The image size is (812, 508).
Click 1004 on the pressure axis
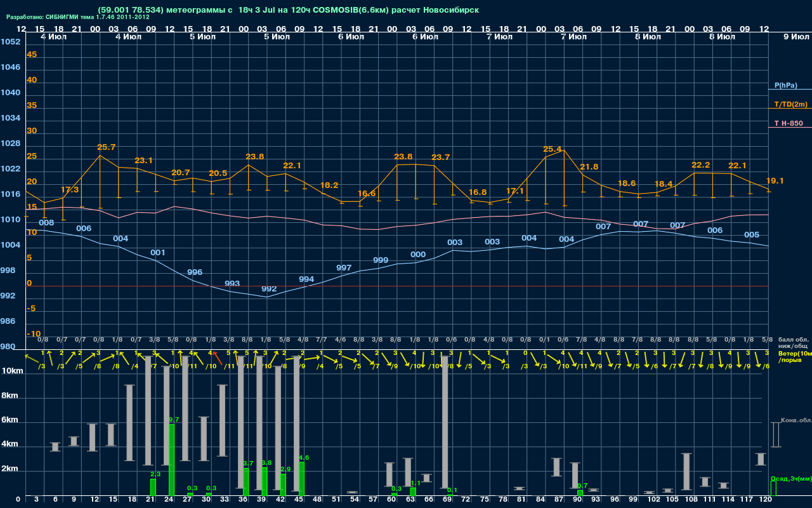11,245
